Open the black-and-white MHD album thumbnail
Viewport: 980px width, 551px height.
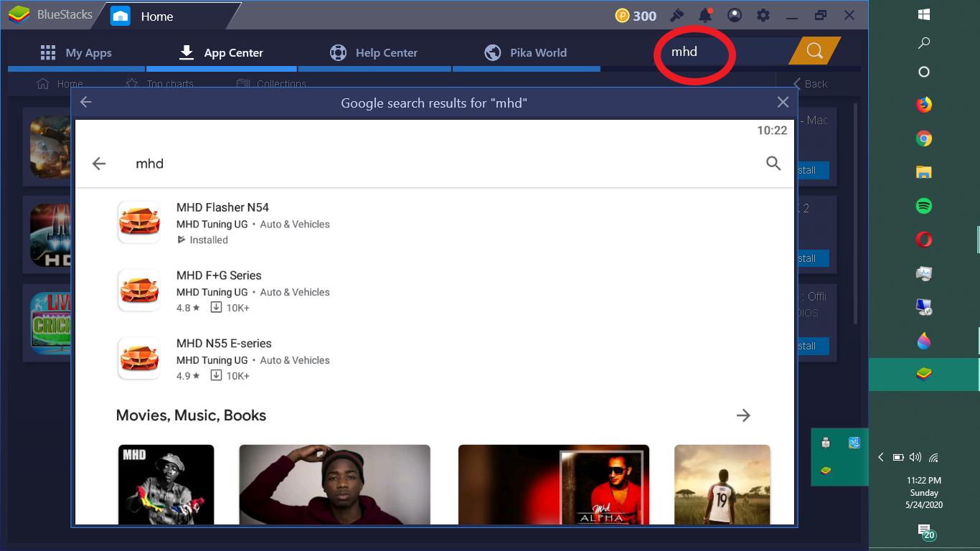[x=166, y=484]
